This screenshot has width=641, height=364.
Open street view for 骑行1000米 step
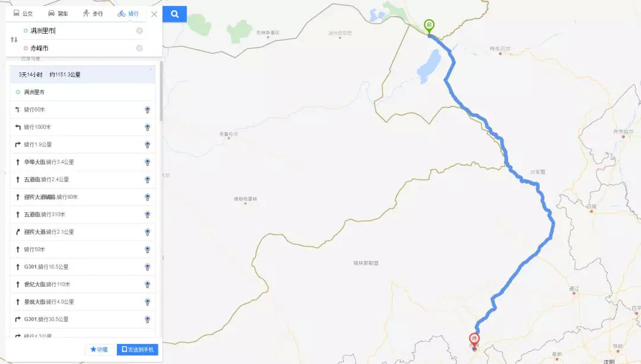point(148,127)
